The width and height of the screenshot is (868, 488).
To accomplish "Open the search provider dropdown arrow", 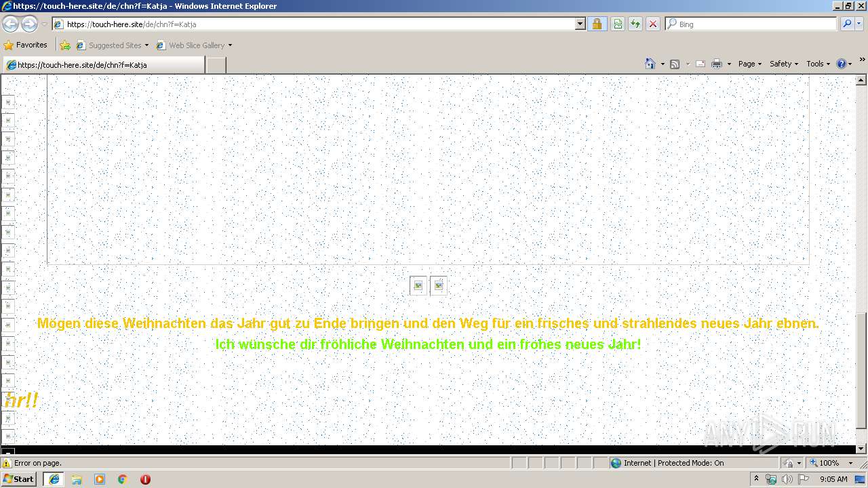I will tap(860, 24).
